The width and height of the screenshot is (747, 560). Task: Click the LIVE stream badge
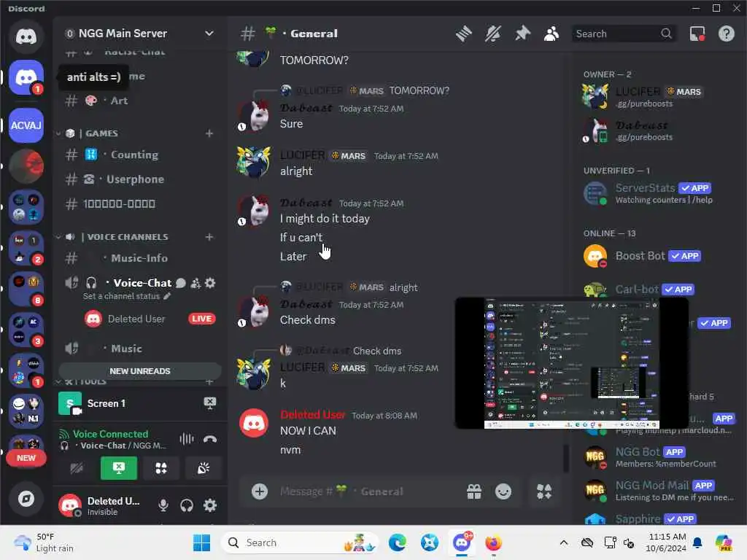click(202, 319)
